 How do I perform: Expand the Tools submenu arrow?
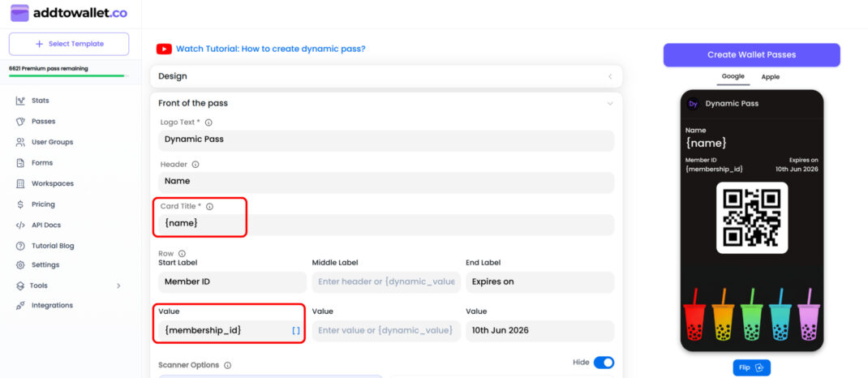pyautogui.click(x=118, y=286)
